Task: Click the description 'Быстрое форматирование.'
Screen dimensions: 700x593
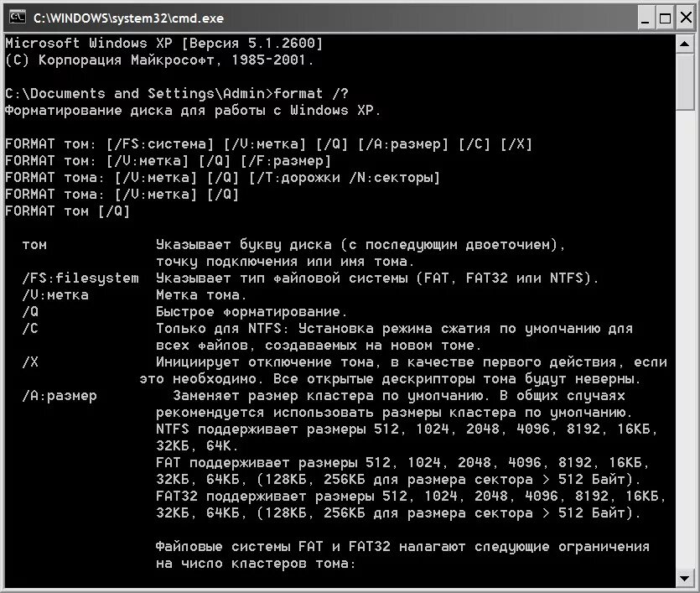Action: pos(251,312)
